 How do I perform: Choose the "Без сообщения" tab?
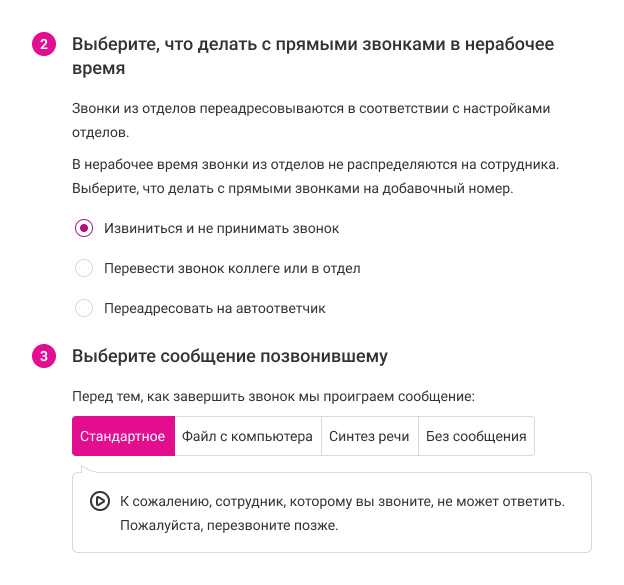click(x=476, y=437)
